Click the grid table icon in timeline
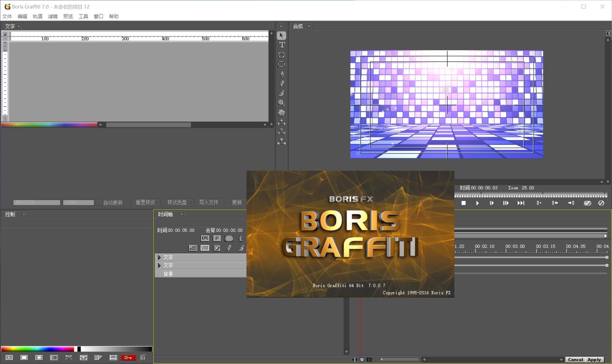Screen dimensions: 612x364 205,248
